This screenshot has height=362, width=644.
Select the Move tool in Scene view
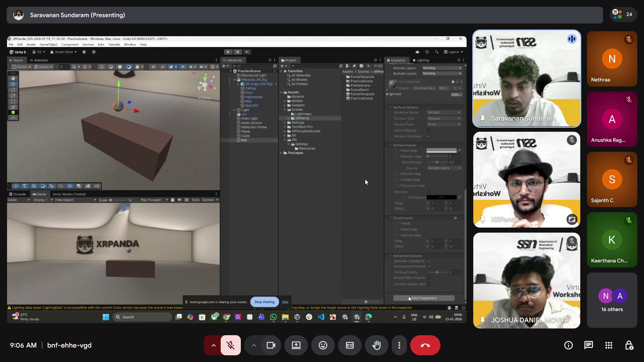13,84
